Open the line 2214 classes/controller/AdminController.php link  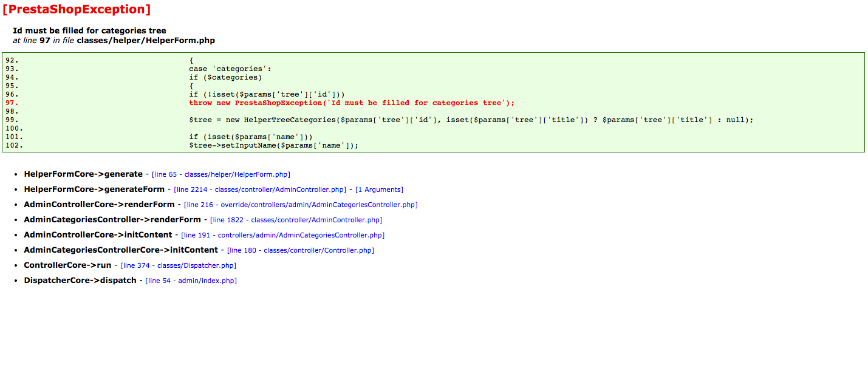coord(260,189)
